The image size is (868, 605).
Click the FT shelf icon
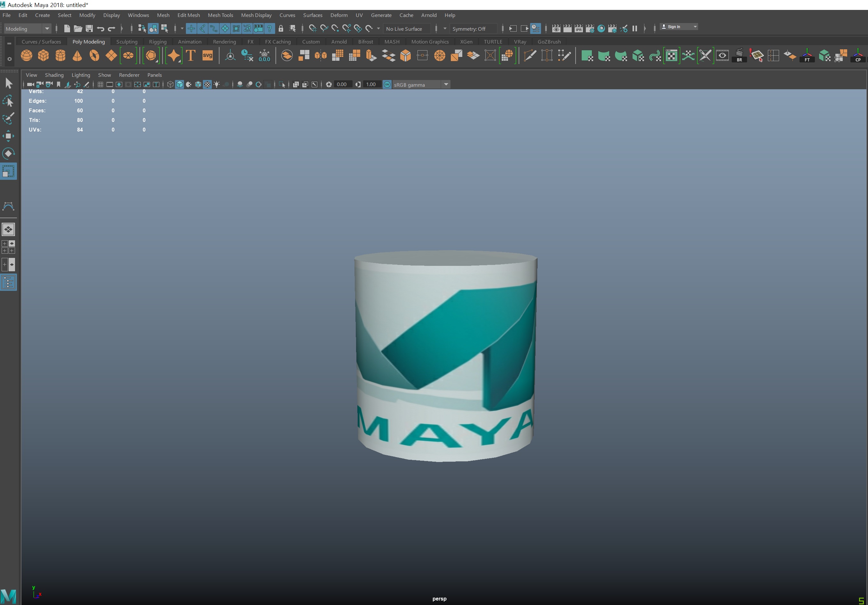click(807, 56)
